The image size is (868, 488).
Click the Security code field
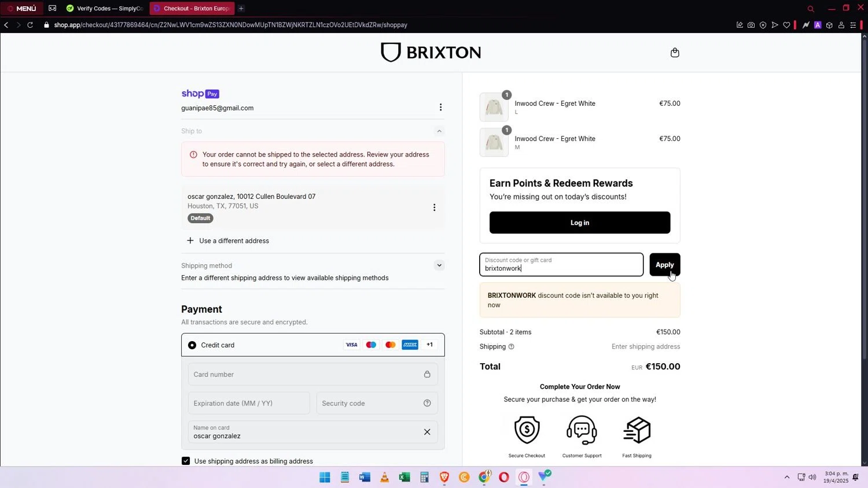pyautogui.click(x=377, y=403)
